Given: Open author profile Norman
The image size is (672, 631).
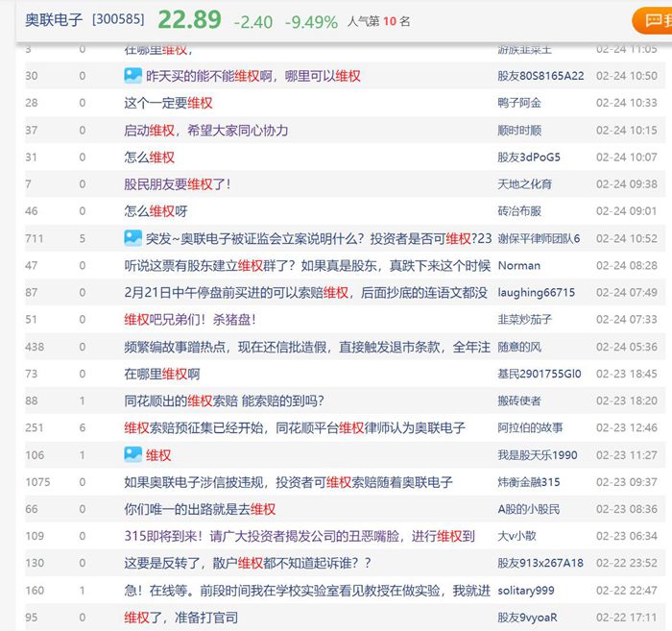Looking at the screenshot, I should [x=518, y=265].
